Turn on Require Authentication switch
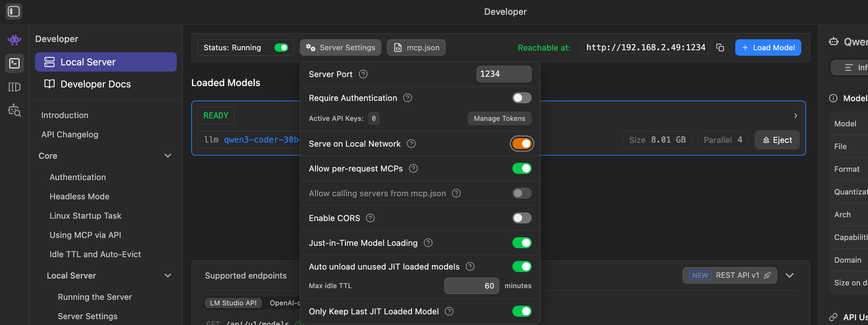Image resolution: width=868 pixels, height=325 pixels. [x=522, y=98]
